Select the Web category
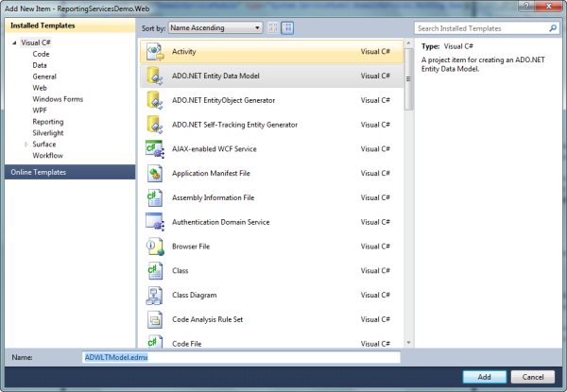 [40, 88]
